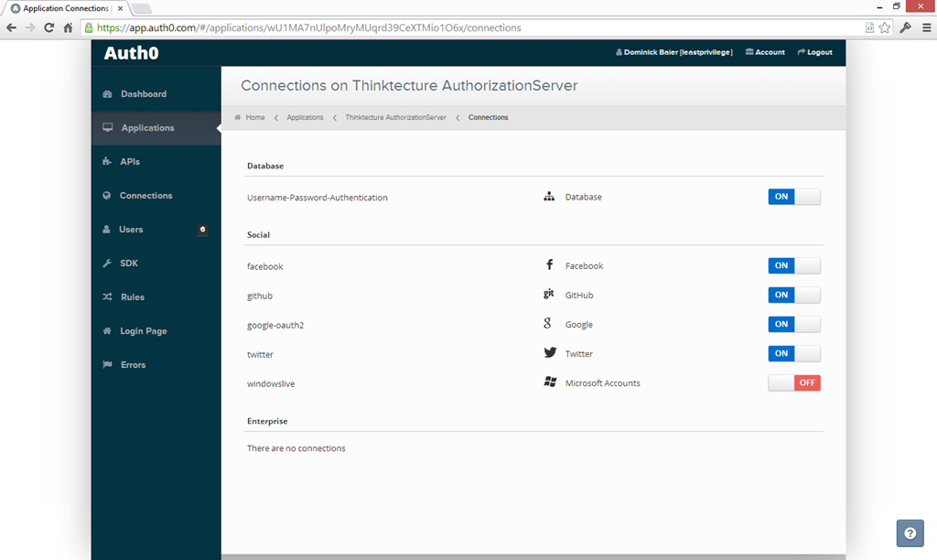Click the Google connection icon
This screenshot has width=937, height=560.
click(548, 324)
